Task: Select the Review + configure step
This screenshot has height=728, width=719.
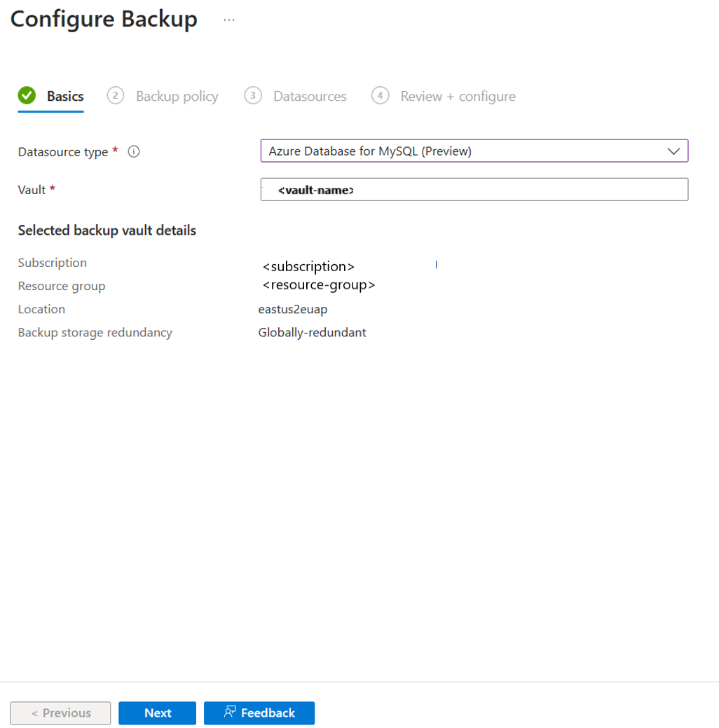Action: (x=457, y=96)
